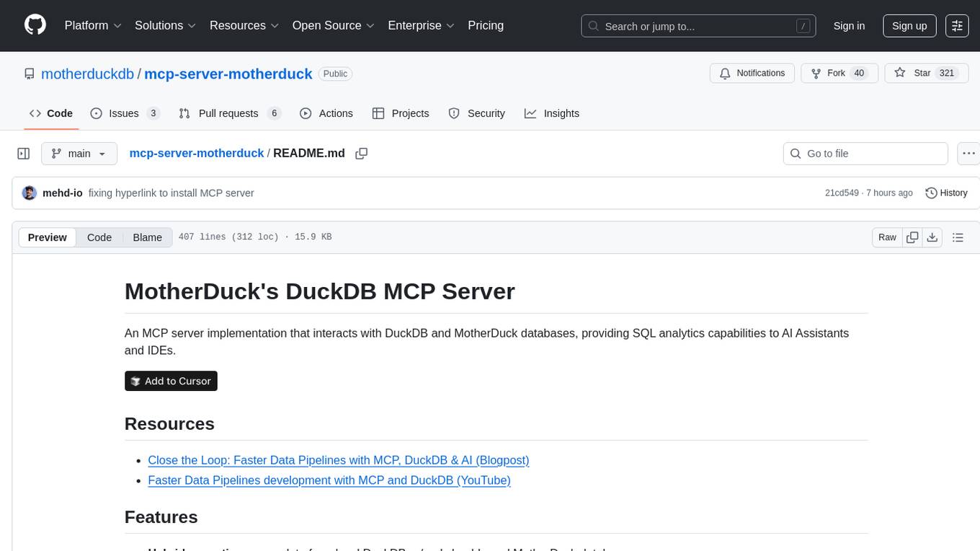Switch to Preview view

point(48,237)
